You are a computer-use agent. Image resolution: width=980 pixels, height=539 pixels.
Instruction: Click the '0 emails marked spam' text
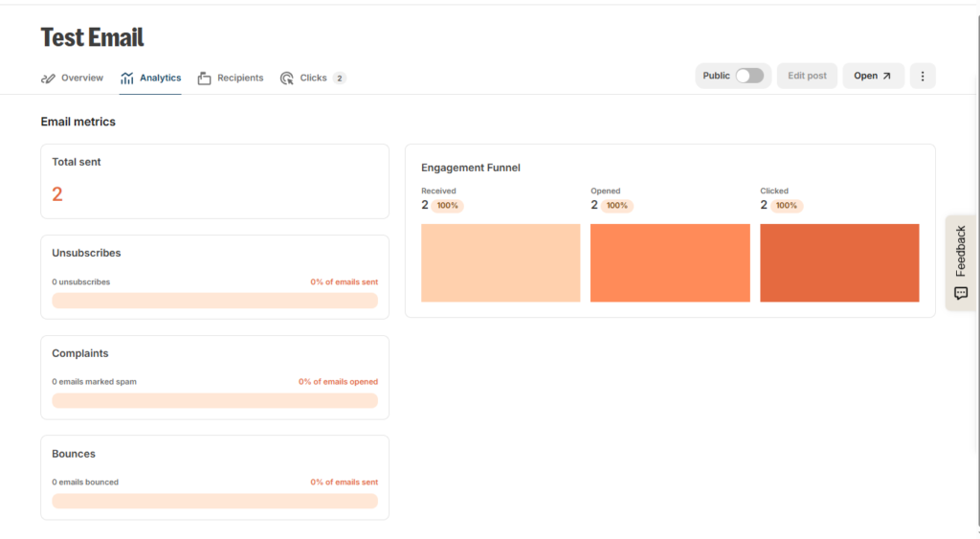tap(95, 381)
